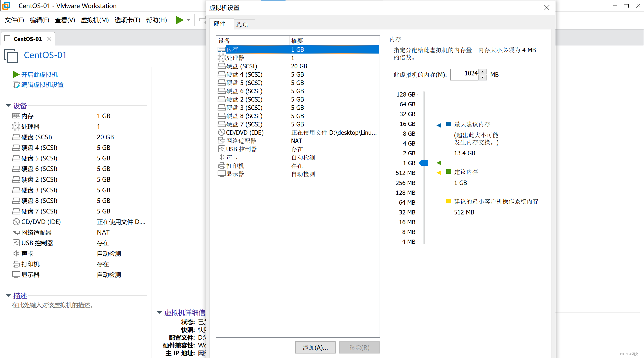Image resolution: width=644 pixels, height=358 pixels.
Task: Click the 处理器 icon in main window device list
Action: (x=16, y=126)
